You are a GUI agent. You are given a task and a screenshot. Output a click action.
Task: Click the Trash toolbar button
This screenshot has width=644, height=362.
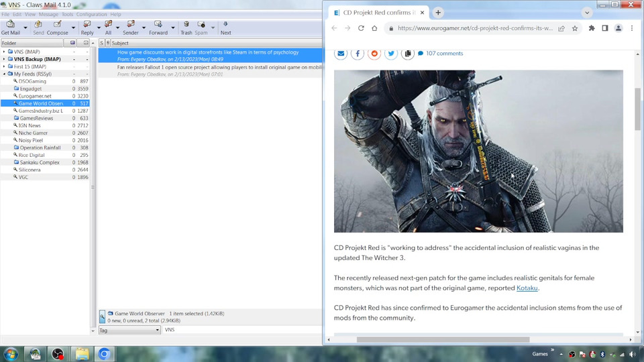[186, 27]
